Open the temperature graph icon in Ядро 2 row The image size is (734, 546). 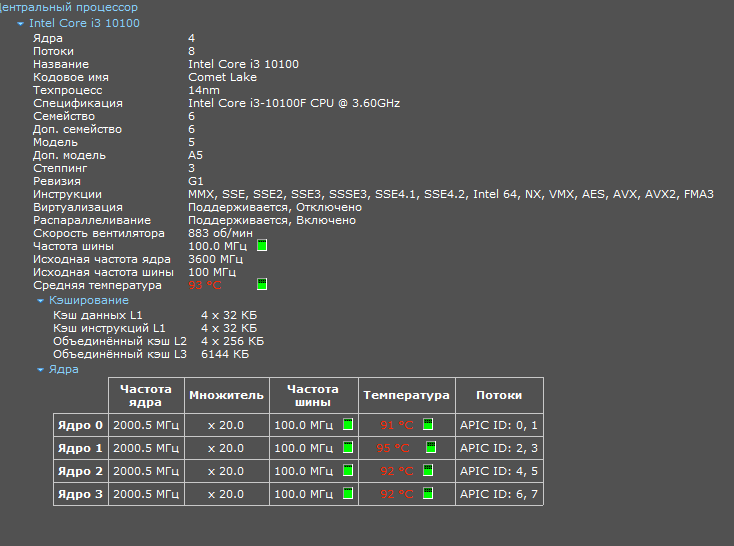[x=428, y=470]
